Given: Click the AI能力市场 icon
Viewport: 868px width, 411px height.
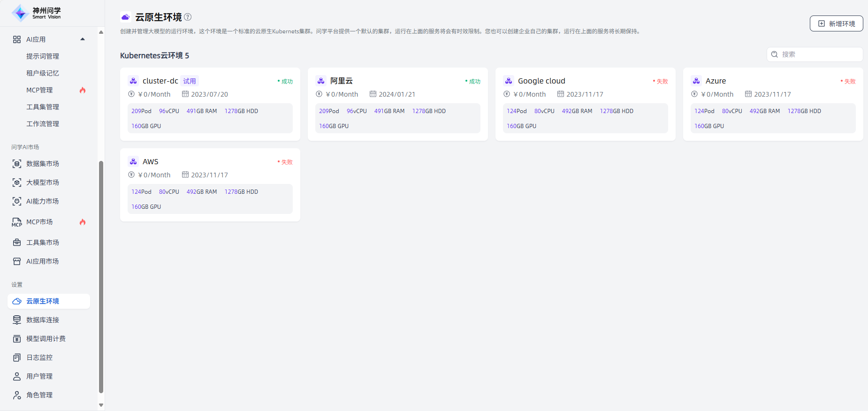Looking at the screenshot, I should (17, 201).
